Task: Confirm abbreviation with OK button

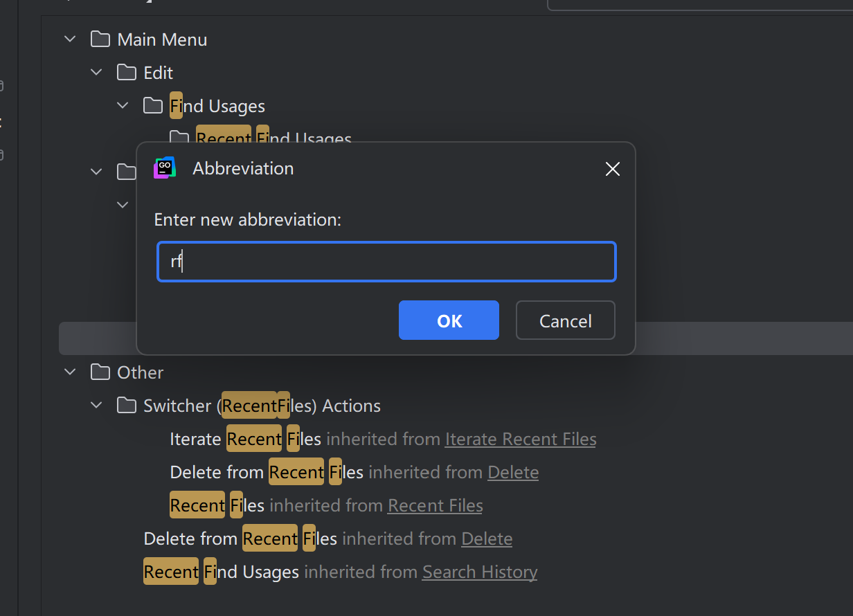Action: coord(449,320)
